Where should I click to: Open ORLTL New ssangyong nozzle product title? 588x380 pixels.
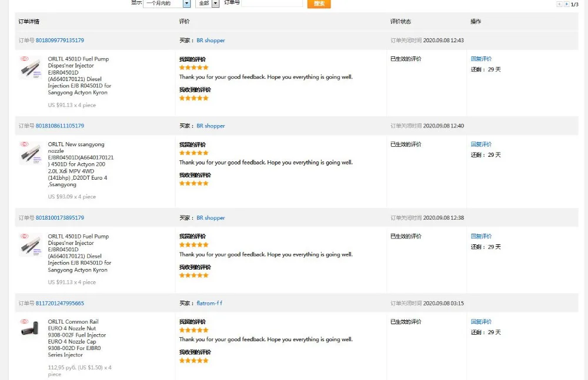[x=76, y=144]
